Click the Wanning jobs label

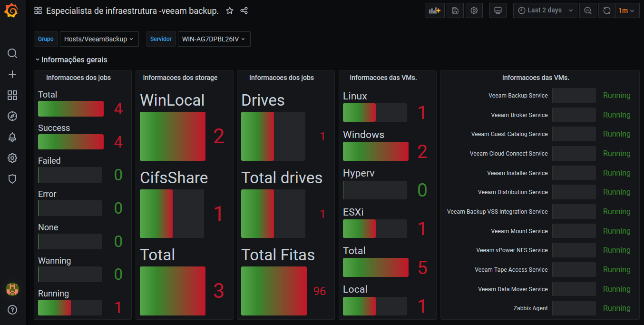[x=55, y=261]
